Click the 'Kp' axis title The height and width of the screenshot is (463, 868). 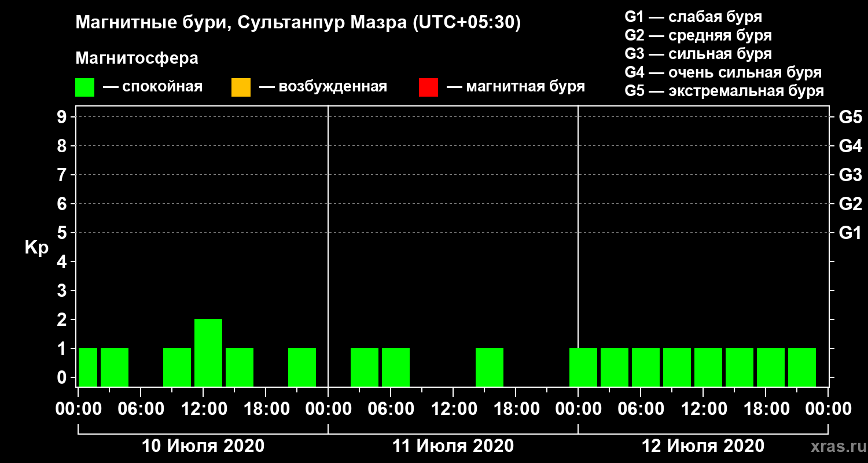coord(36,248)
